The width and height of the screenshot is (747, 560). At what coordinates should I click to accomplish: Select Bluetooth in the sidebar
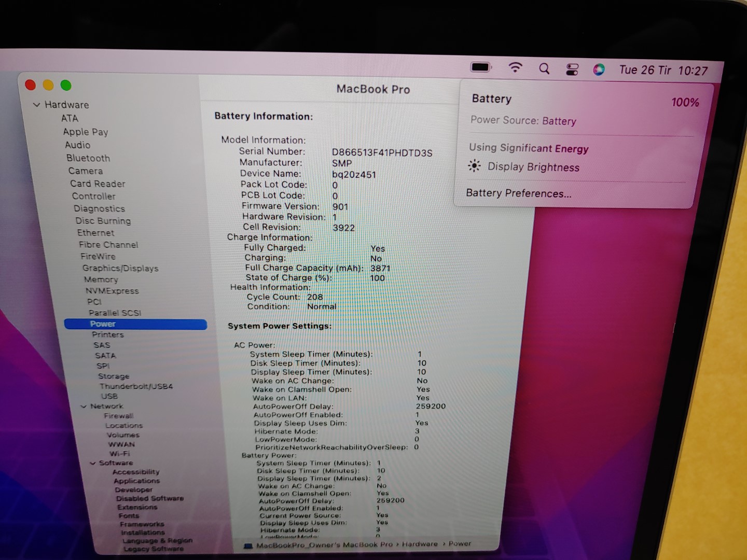coord(88,158)
